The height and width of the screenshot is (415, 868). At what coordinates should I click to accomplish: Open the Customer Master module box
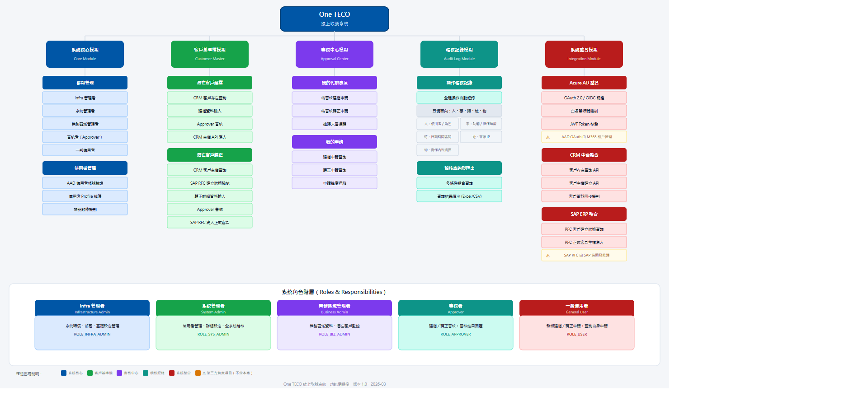point(210,54)
